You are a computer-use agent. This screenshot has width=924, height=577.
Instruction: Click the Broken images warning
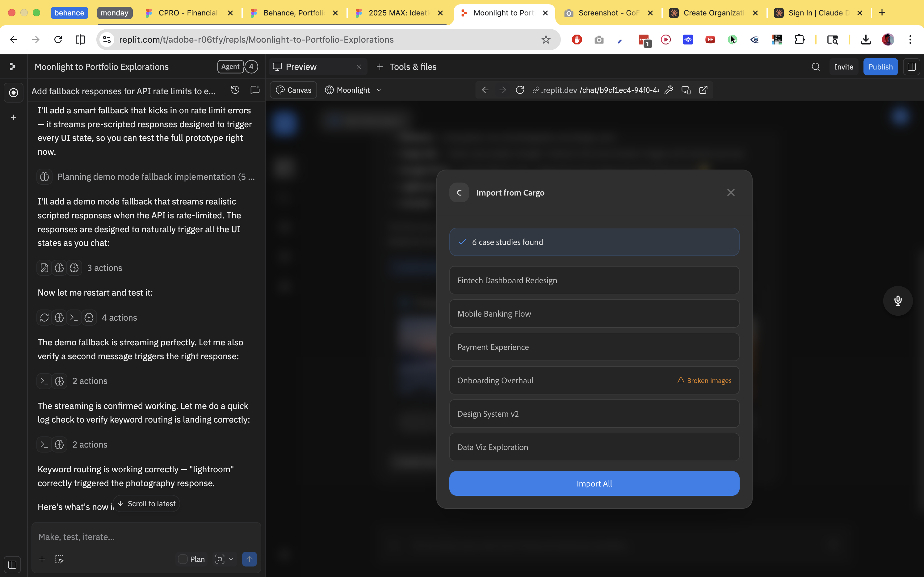[704, 381]
